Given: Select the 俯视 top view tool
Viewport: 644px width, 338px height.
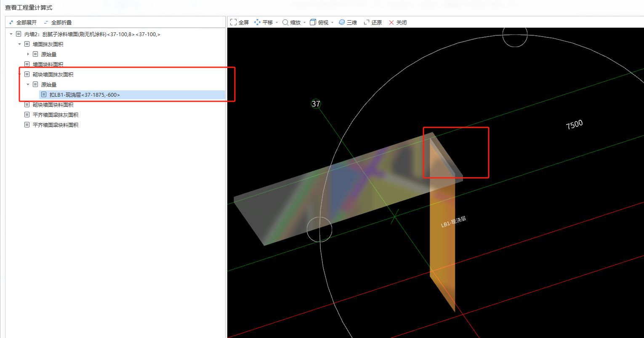Looking at the screenshot, I should click(319, 22).
